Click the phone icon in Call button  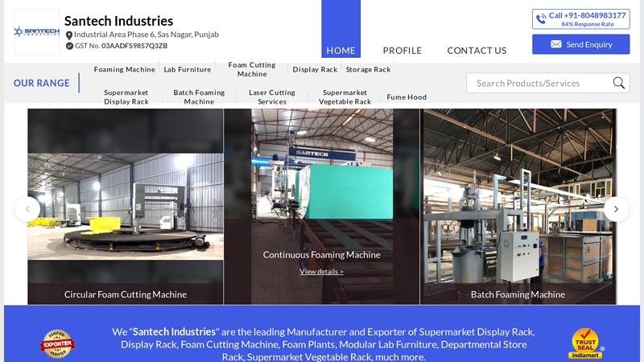[541, 19]
